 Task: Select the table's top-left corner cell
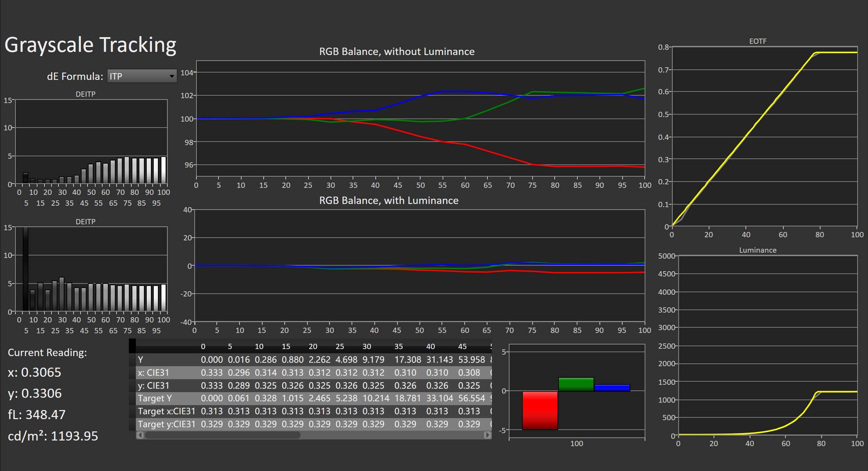point(132,346)
